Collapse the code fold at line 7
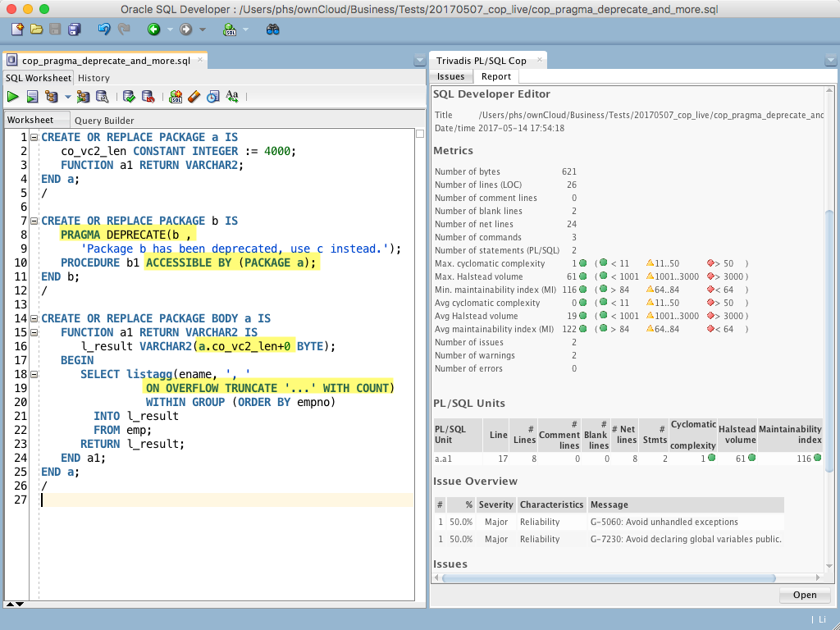The width and height of the screenshot is (840, 630). (34, 221)
